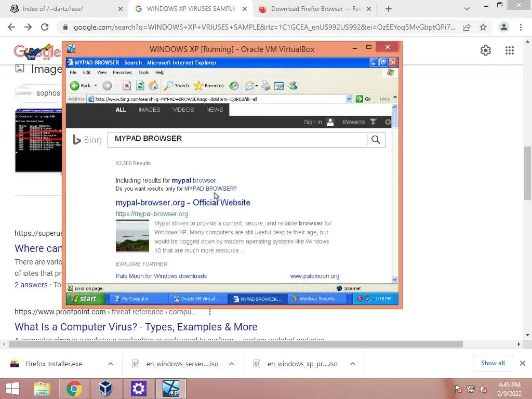Click the Bing search box with MYPAD BROWSER
The height and width of the screenshot is (399, 532).
237,139
